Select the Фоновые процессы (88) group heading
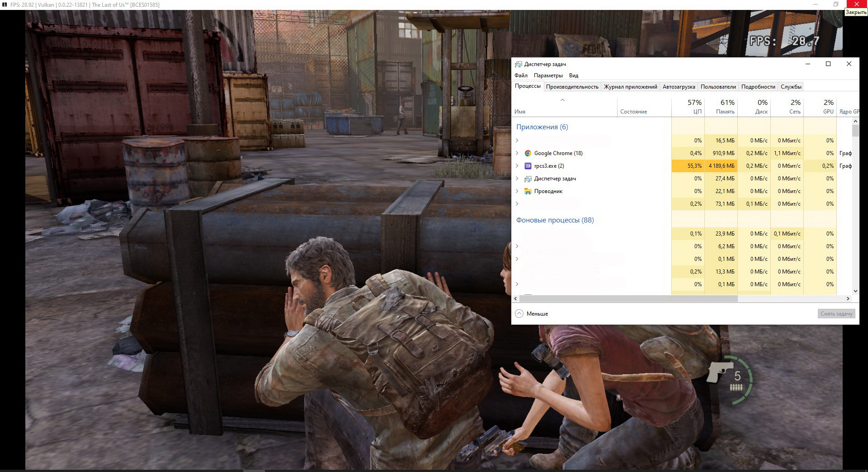Image resolution: width=868 pixels, height=472 pixels. tap(555, 220)
